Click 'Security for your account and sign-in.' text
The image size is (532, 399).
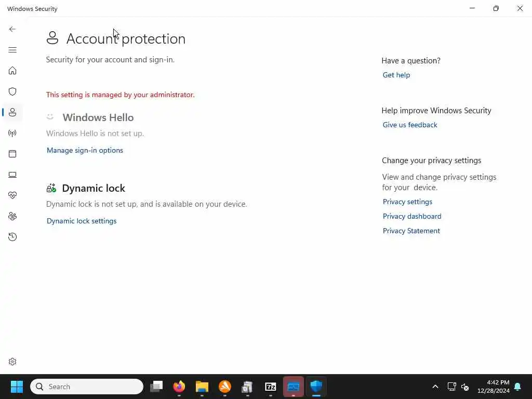click(x=110, y=60)
